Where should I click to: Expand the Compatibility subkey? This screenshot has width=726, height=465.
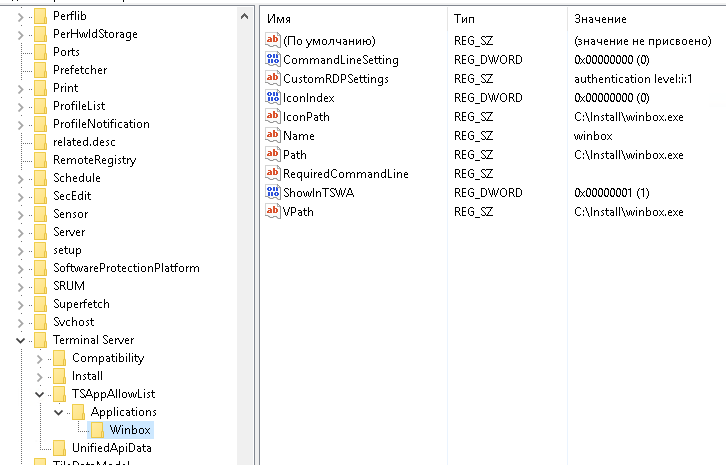pos(40,358)
